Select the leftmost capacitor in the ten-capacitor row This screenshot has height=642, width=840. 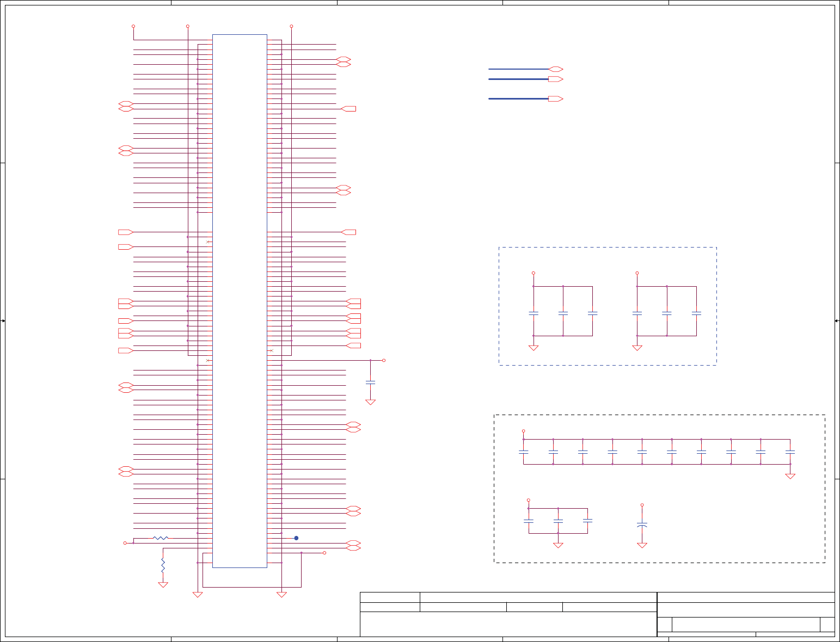click(524, 452)
